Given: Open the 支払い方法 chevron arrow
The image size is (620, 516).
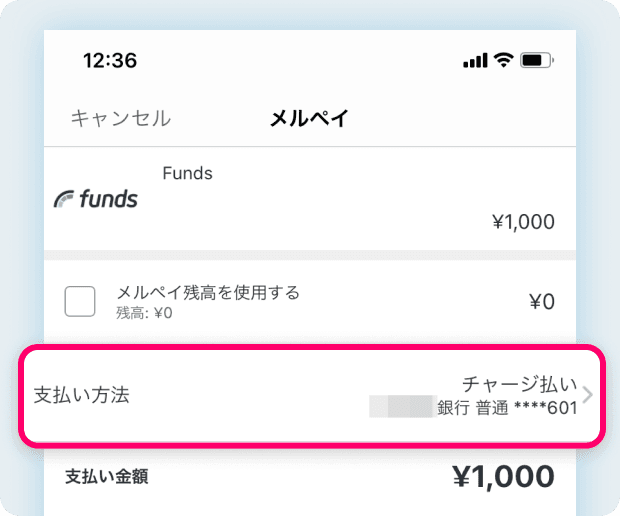Looking at the screenshot, I should click(x=588, y=395).
